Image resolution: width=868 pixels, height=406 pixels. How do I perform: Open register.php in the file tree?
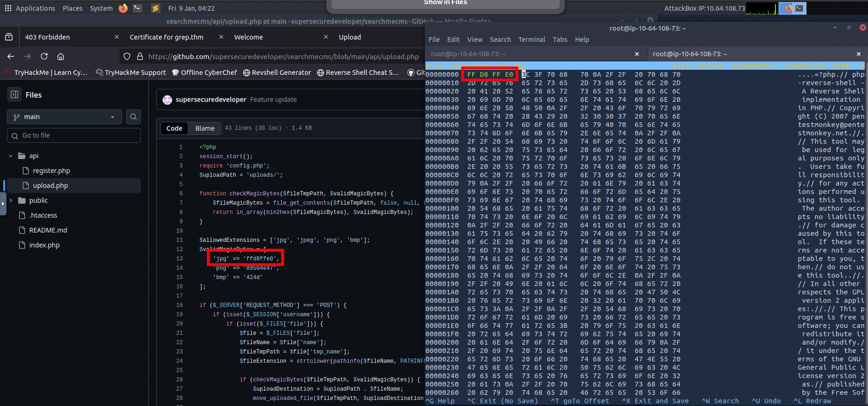[x=51, y=171]
